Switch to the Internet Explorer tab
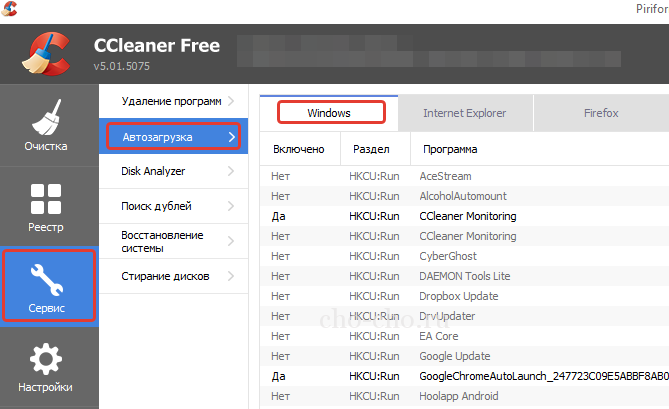669x409 pixels. pyautogui.click(x=464, y=113)
